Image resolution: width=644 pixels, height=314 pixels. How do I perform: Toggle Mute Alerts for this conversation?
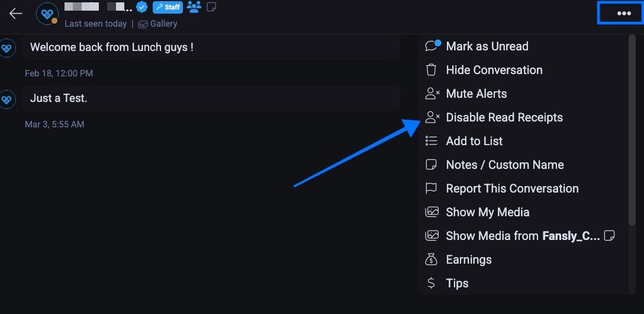[476, 94]
